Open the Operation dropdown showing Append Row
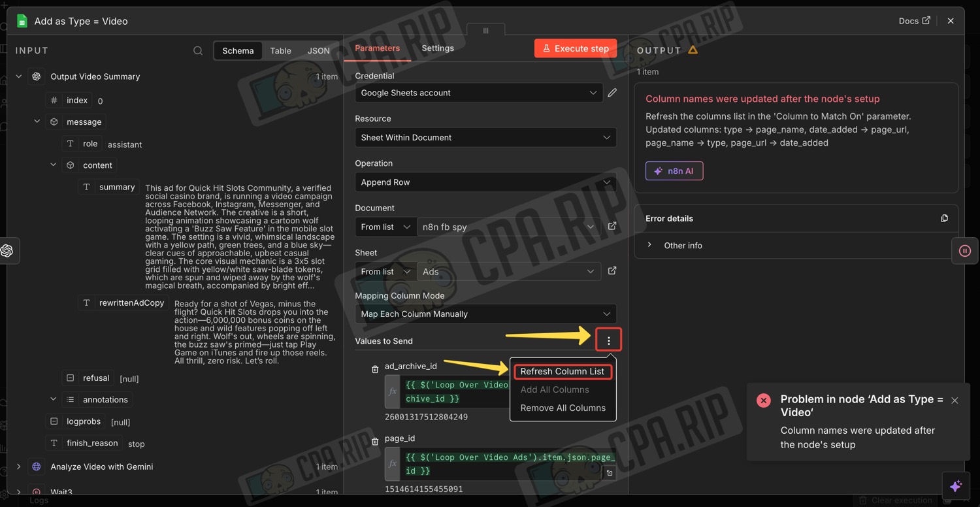The image size is (980, 507). (x=485, y=182)
